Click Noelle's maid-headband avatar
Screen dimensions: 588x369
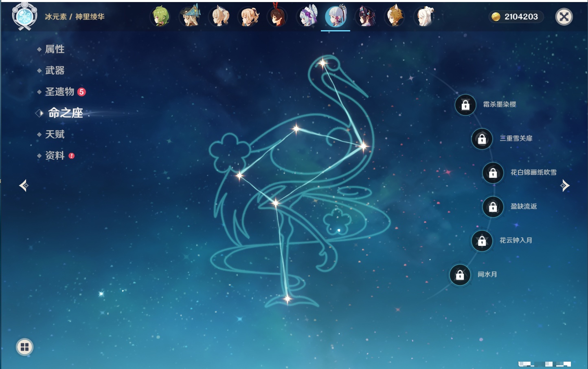(307, 17)
